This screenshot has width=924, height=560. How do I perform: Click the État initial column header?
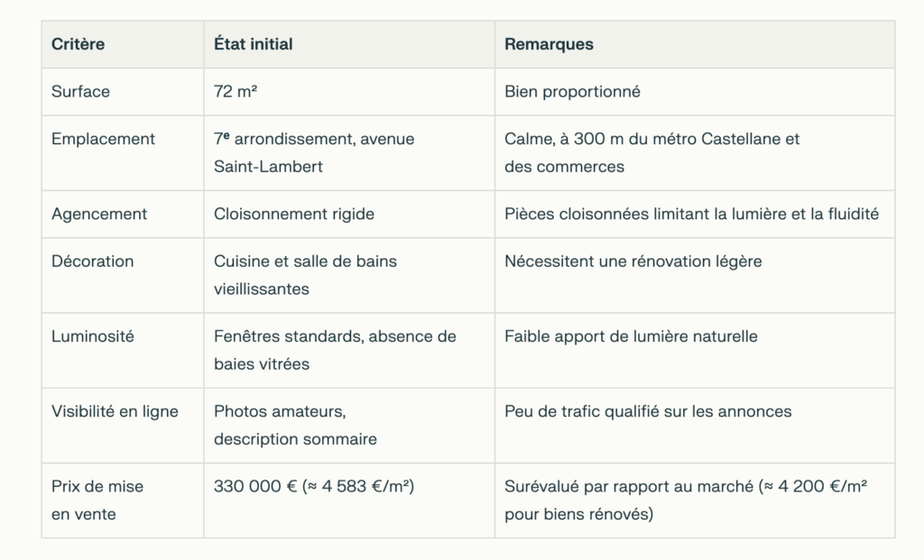(x=253, y=44)
